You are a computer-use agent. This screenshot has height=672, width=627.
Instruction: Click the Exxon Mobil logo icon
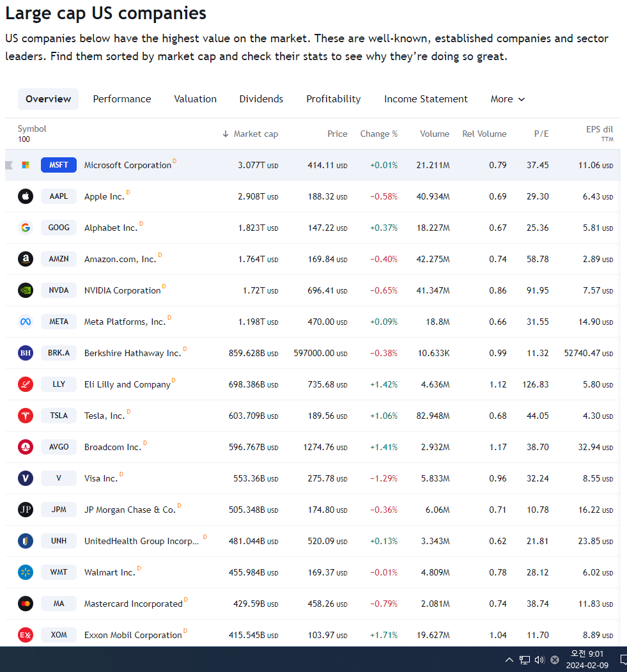[26, 634]
